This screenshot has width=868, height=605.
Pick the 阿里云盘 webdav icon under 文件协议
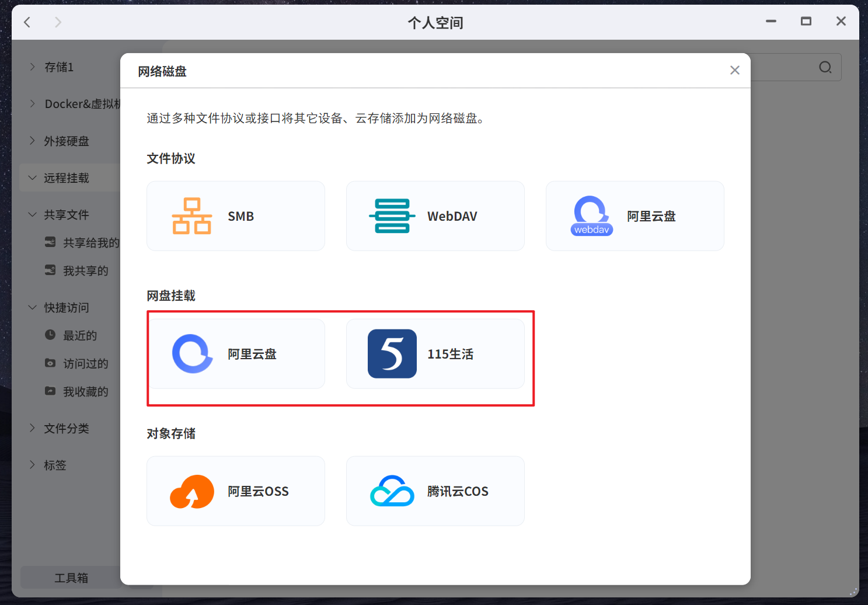click(592, 216)
